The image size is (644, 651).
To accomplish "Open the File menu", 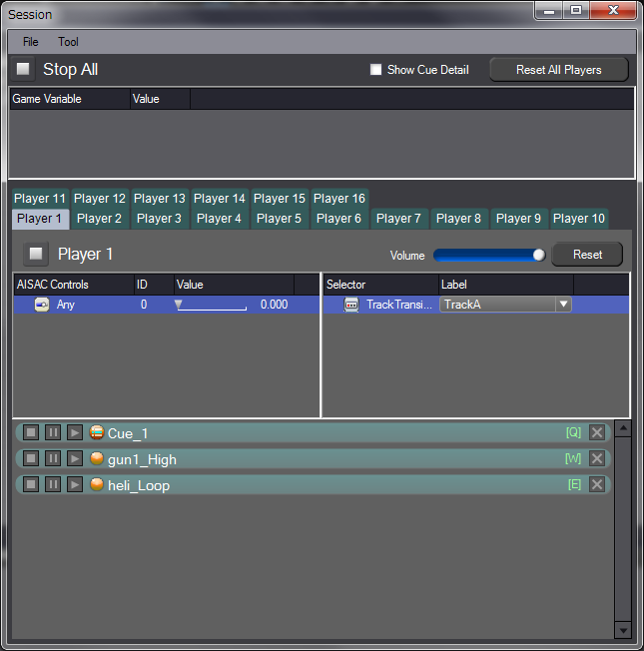I will 31,42.
